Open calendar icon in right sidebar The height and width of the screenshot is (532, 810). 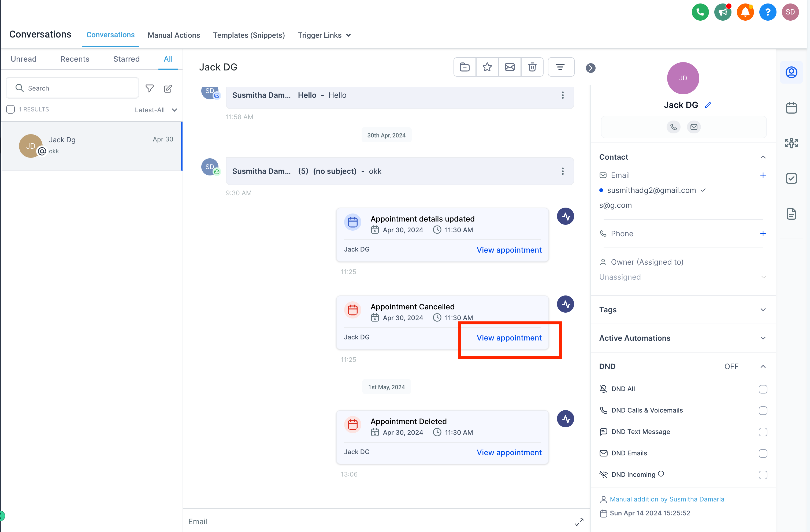(x=791, y=108)
